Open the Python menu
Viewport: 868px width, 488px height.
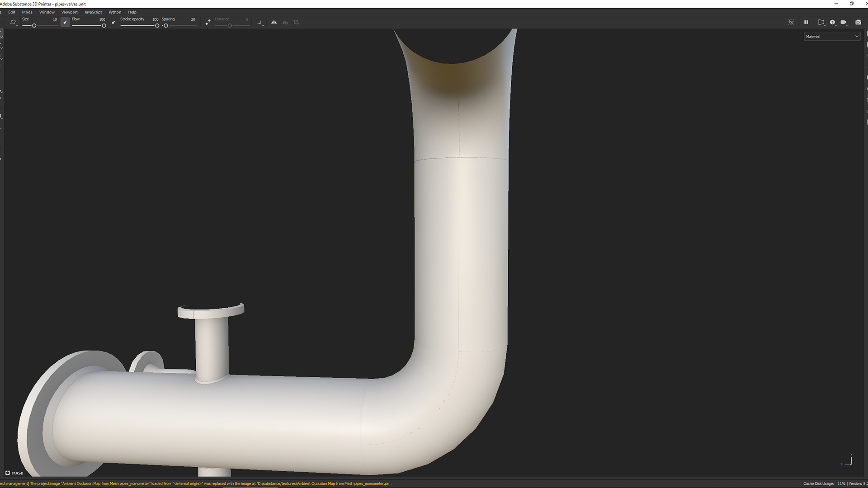tap(115, 12)
